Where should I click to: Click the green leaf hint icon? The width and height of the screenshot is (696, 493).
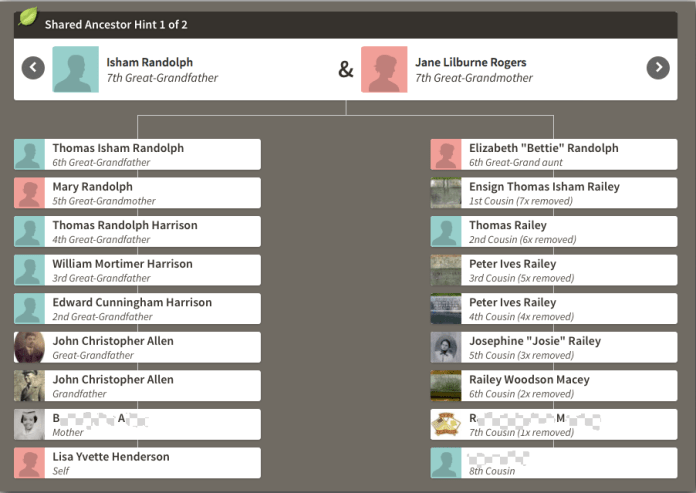pos(28,17)
